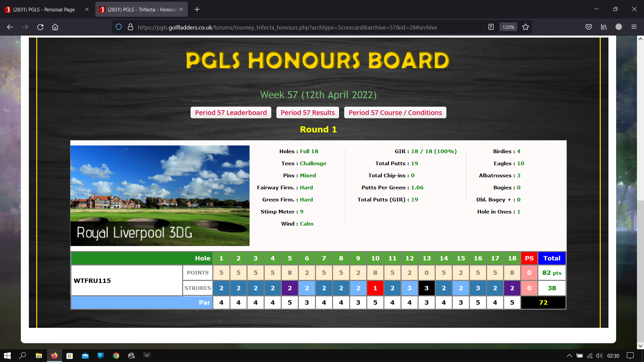Click the 120% zoom level indicator
The height and width of the screenshot is (362, 644).
point(508,27)
